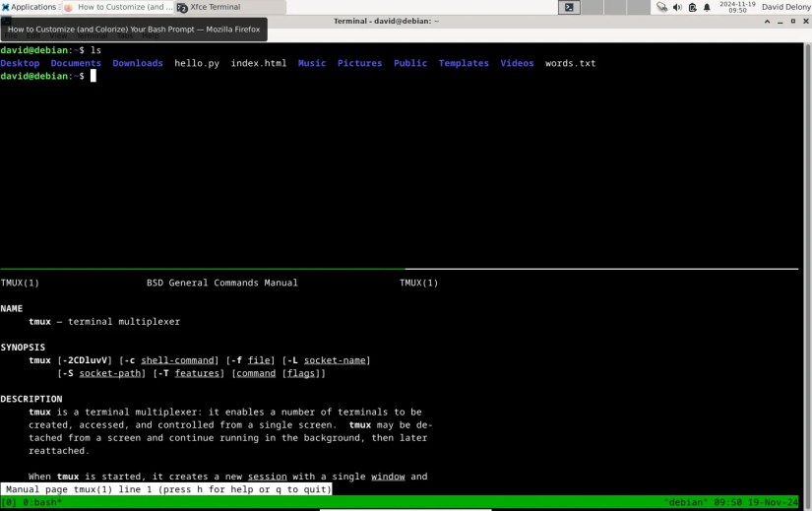Image resolution: width=812 pixels, height=511 pixels.
Task: Click the underlined 'session' word
Action: coord(267,477)
